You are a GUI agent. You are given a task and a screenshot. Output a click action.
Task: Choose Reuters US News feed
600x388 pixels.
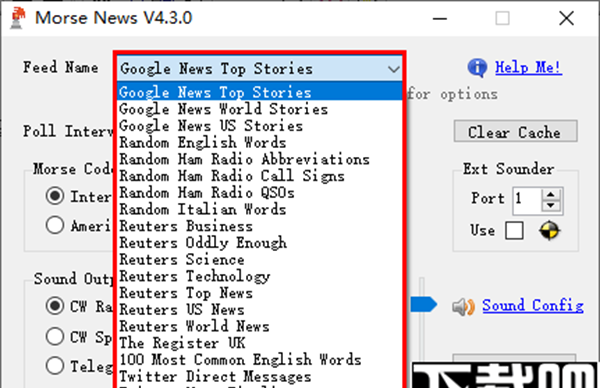pos(259,310)
